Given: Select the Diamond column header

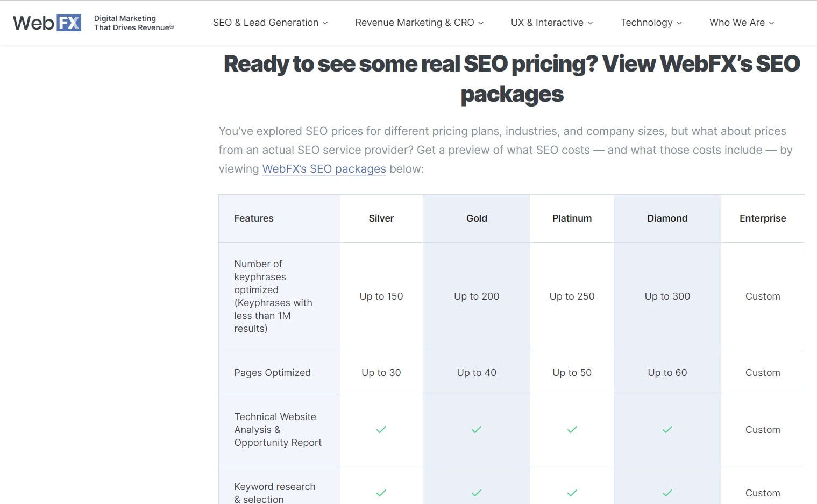Looking at the screenshot, I should click(667, 218).
